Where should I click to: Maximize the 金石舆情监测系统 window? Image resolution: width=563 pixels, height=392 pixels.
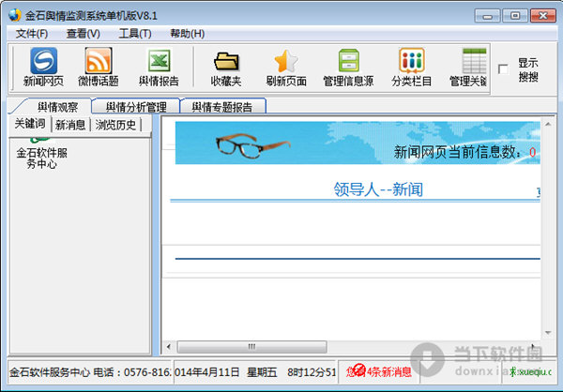click(x=515, y=16)
